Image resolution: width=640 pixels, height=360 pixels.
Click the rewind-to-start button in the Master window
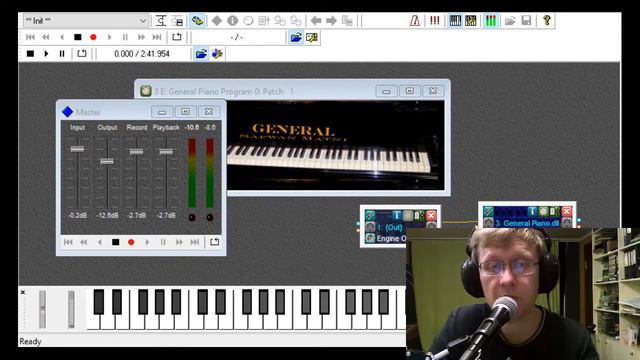click(x=68, y=242)
